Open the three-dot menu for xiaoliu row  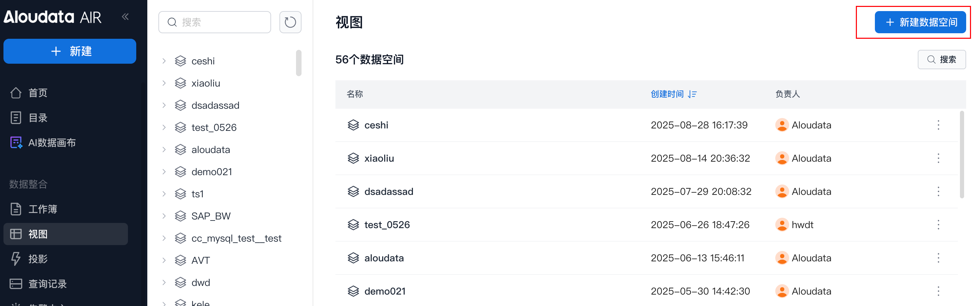(938, 158)
